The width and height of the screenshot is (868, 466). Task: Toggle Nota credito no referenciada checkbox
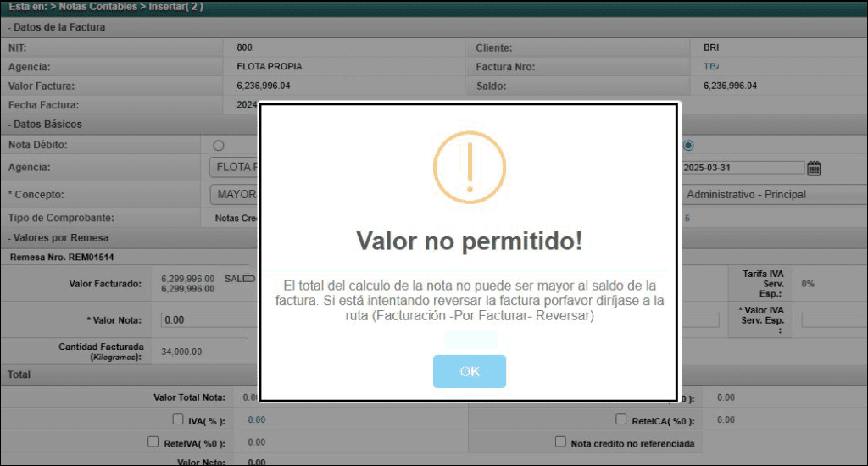pyautogui.click(x=560, y=441)
